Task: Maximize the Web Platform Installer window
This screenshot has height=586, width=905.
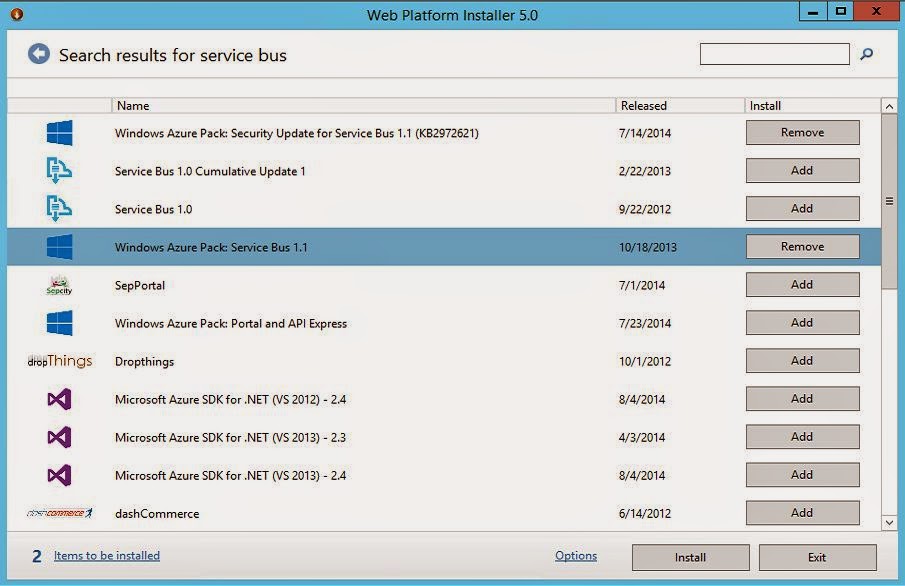Action: (x=840, y=12)
